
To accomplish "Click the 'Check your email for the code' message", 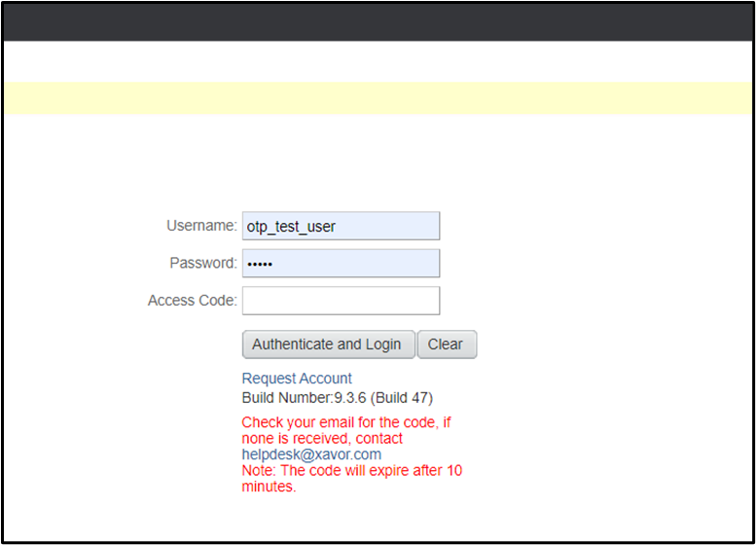I will click(346, 430).
